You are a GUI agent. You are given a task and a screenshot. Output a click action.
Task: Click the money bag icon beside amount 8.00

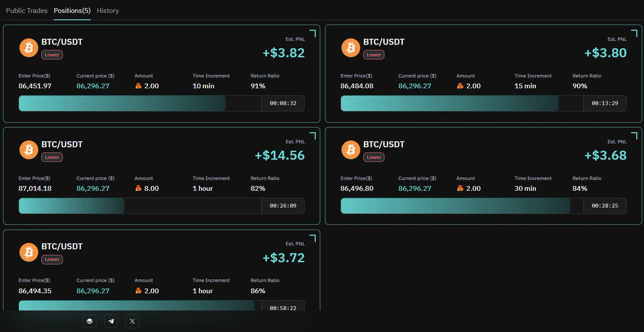click(x=138, y=189)
